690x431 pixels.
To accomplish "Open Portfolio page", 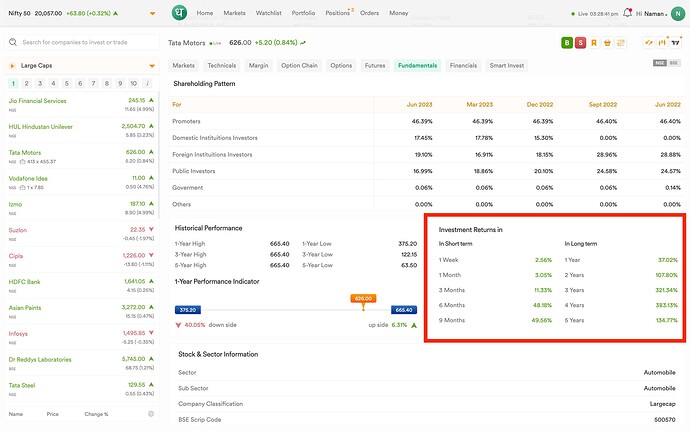I will point(303,13).
